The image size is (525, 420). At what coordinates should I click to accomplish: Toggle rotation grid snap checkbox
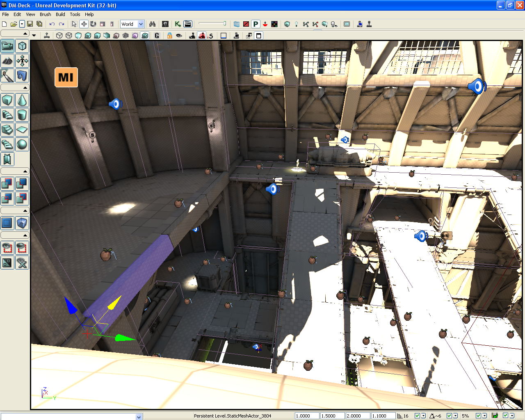coord(449,416)
